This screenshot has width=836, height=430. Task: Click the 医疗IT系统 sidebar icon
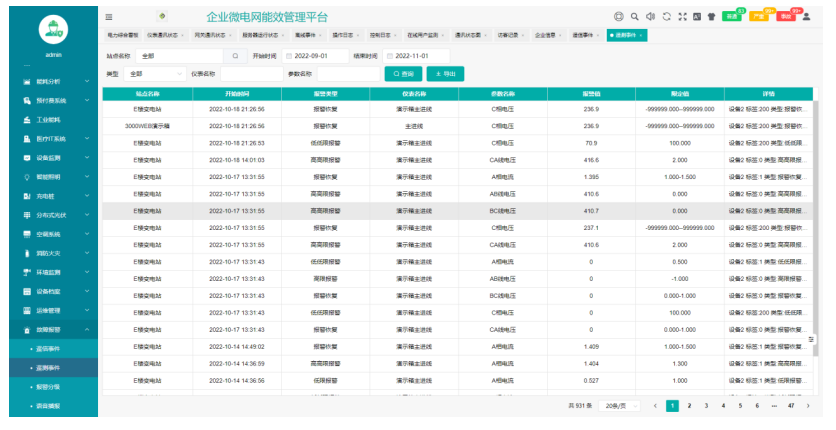click(27, 139)
